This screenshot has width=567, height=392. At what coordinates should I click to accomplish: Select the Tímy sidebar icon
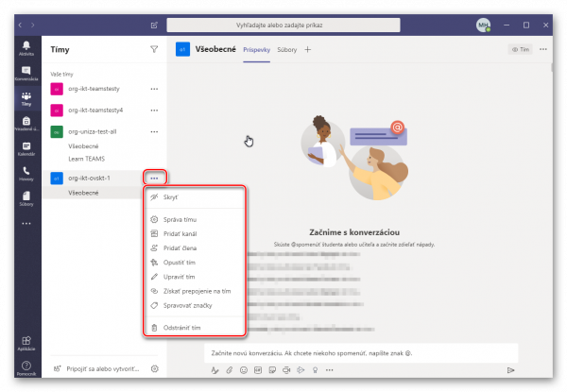pos(26,98)
